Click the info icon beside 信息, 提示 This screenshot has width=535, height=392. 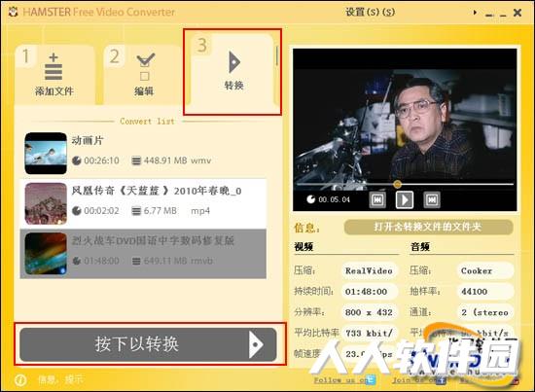pyautogui.click(x=20, y=379)
